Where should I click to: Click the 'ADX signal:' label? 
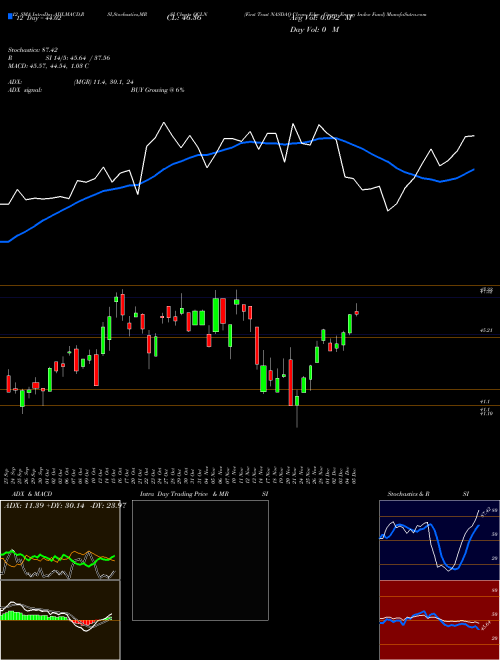point(25,90)
